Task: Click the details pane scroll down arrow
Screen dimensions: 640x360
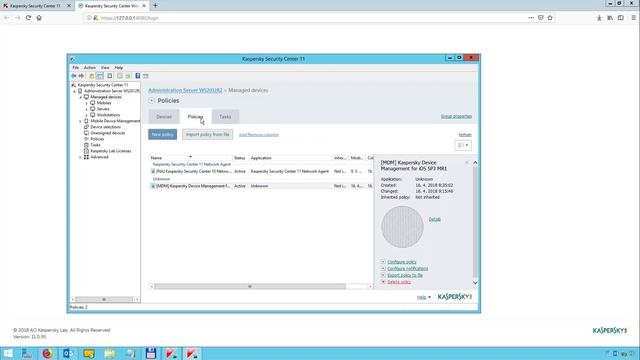Action: click(475, 282)
